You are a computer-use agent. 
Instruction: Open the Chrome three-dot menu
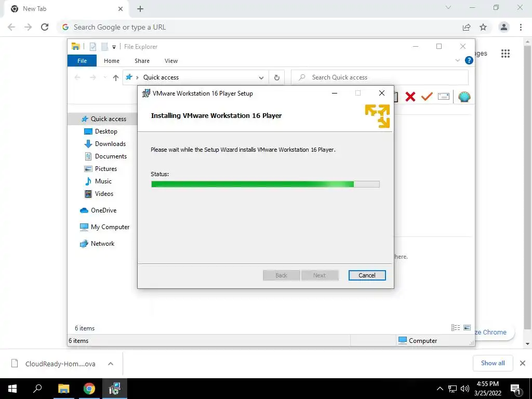521,27
